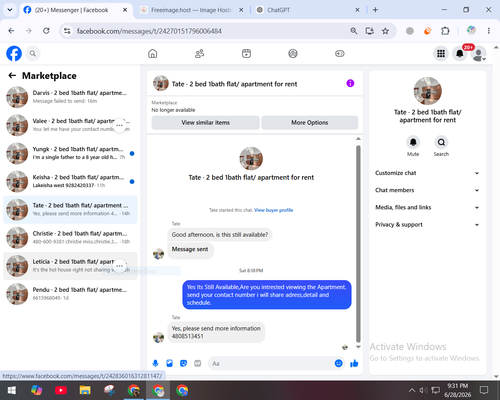The image size is (500, 400).
Task: Open the purple conversation info icon
Action: click(x=350, y=83)
